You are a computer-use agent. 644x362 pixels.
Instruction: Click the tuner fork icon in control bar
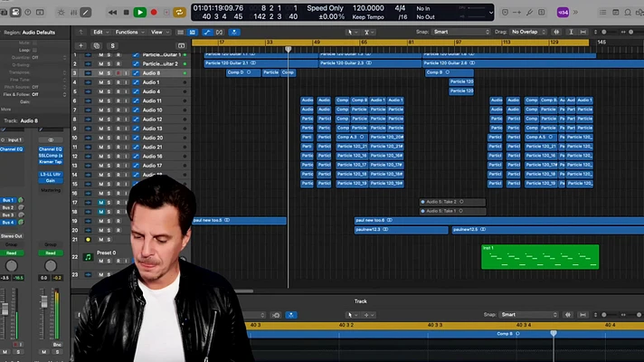point(529,13)
